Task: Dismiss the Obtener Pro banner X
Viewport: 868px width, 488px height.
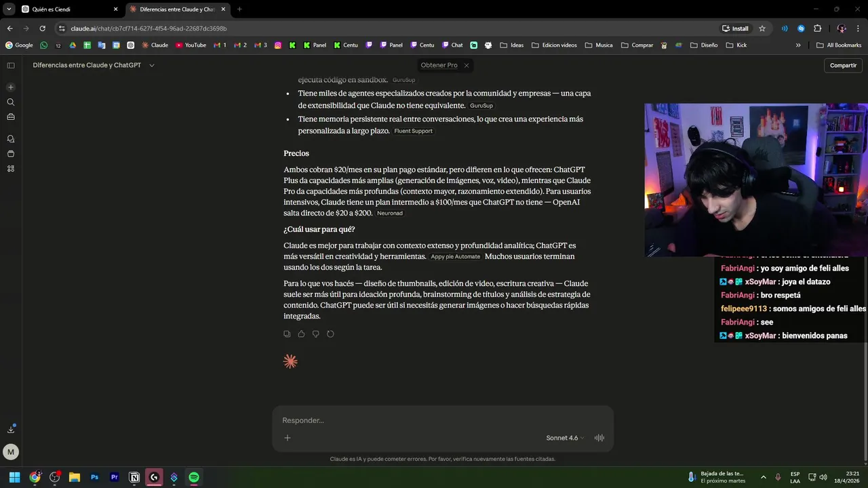Action: (x=467, y=65)
